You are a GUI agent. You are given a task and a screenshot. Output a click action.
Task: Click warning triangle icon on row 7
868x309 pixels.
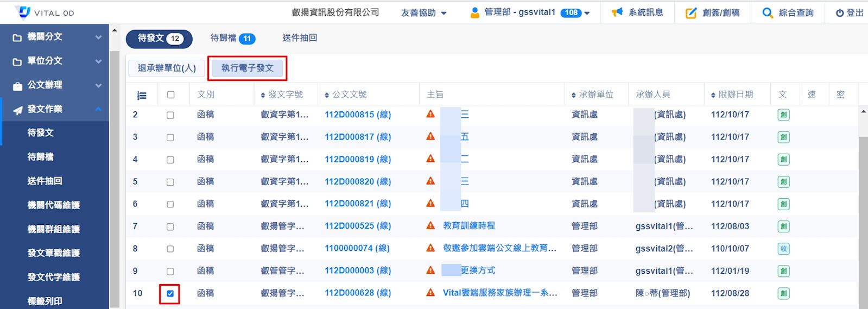(x=430, y=226)
